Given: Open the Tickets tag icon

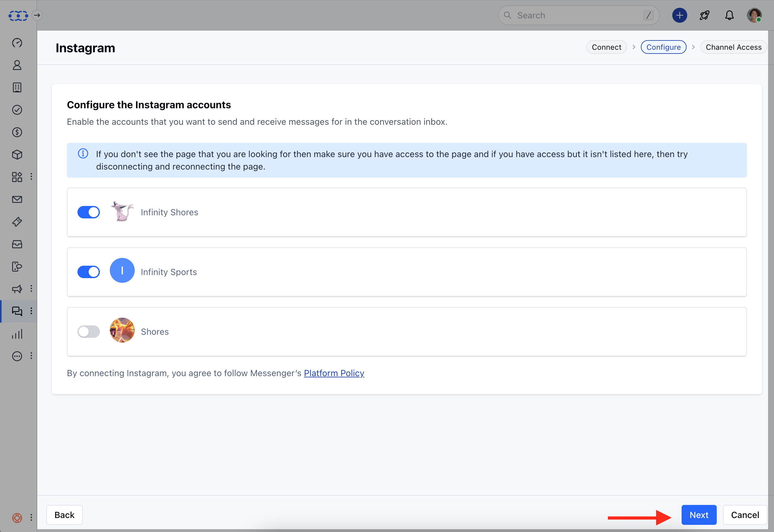Looking at the screenshot, I should pyautogui.click(x=17, y=222).
